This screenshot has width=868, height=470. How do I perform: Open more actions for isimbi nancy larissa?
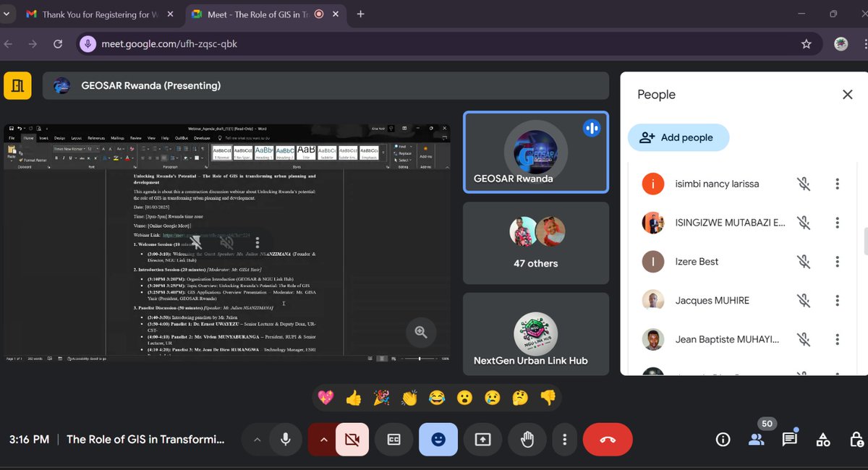pyautogui.click(x=837, y=184)
